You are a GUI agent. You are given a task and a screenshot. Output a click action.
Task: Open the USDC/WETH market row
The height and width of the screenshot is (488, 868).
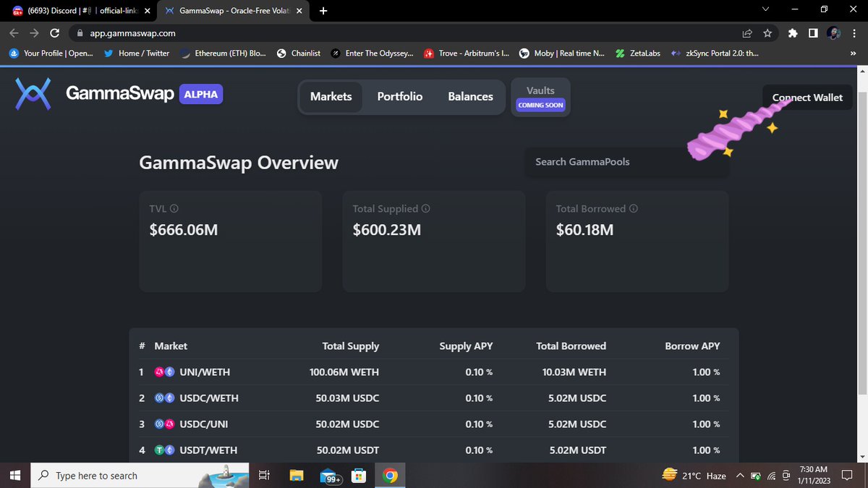click(434, 398)
